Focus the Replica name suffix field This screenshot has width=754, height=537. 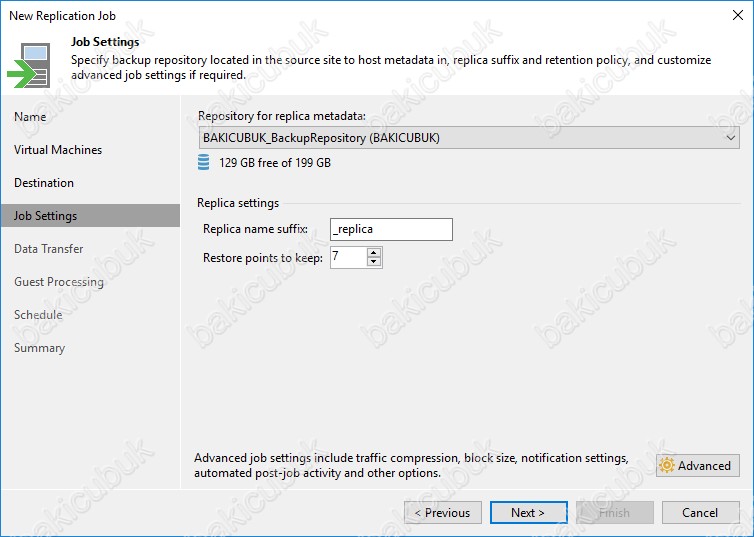click(x=391, y=229)
